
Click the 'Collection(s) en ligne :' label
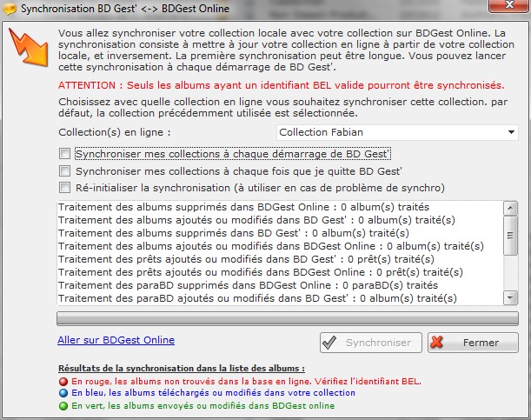[115, 132]
